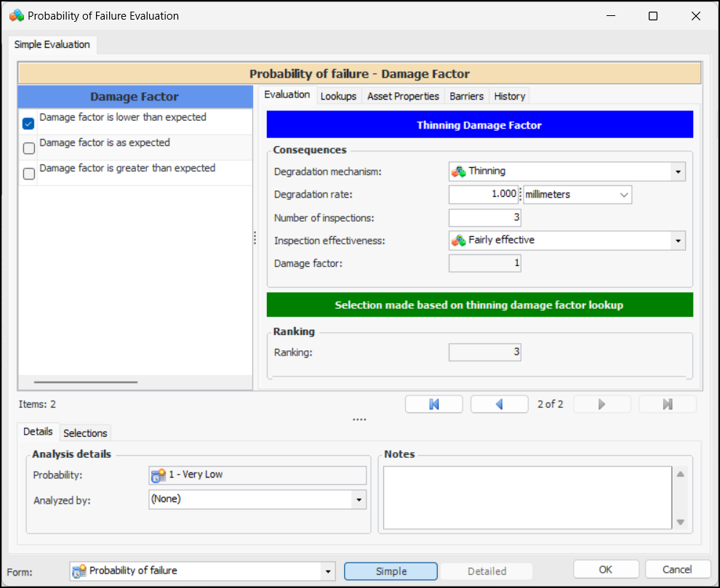720x588 pixels.
Task: Switch to the Lookups tab
Action: click(x=338, y=96)
